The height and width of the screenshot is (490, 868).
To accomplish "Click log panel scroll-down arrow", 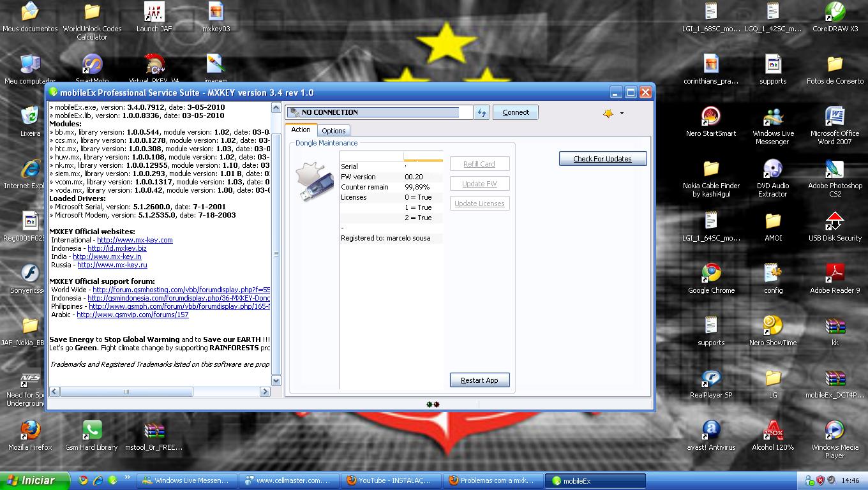I will (276, 380).
